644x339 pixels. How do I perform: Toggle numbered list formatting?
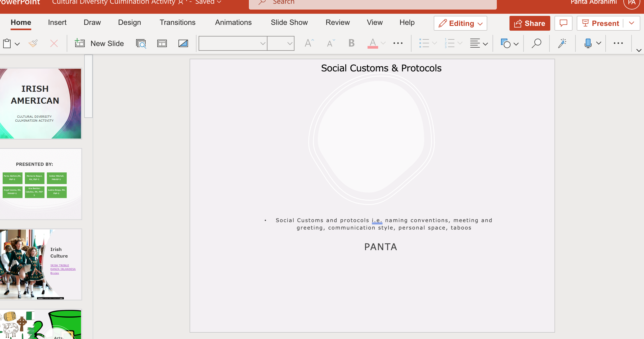[x=449, y=43]
